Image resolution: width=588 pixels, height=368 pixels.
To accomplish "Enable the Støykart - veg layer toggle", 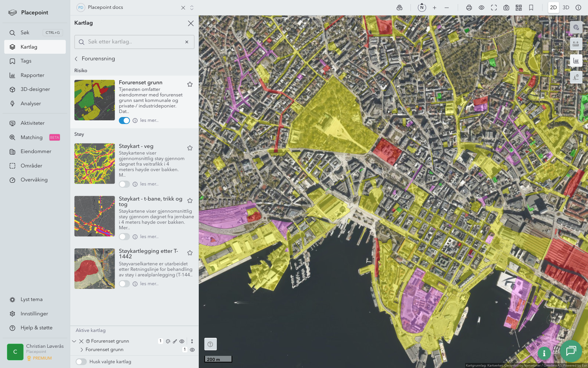I will [x=124, y=184].
